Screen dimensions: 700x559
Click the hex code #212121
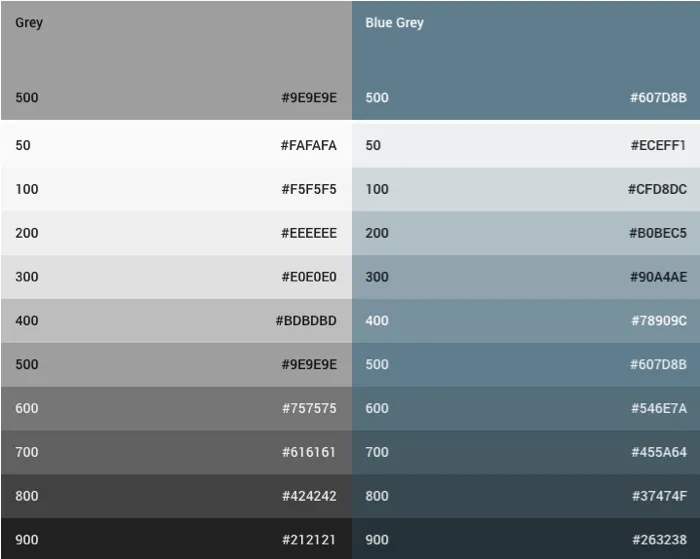tap(309, 540)
